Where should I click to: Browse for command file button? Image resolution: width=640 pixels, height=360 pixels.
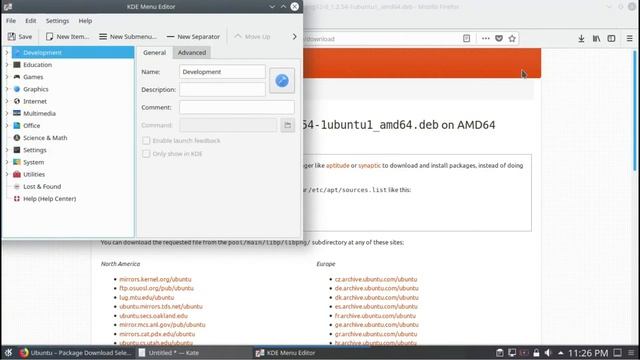click(287, 125)
